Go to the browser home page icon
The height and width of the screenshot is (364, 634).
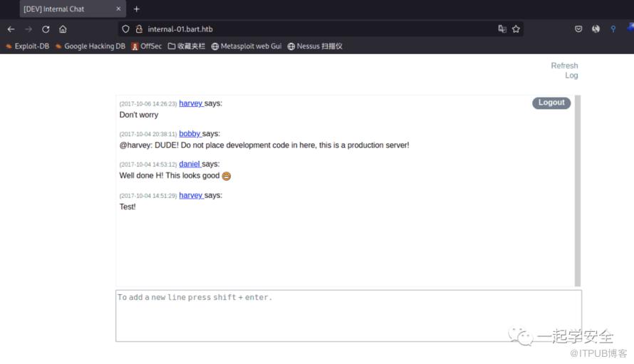click(63, 29)
